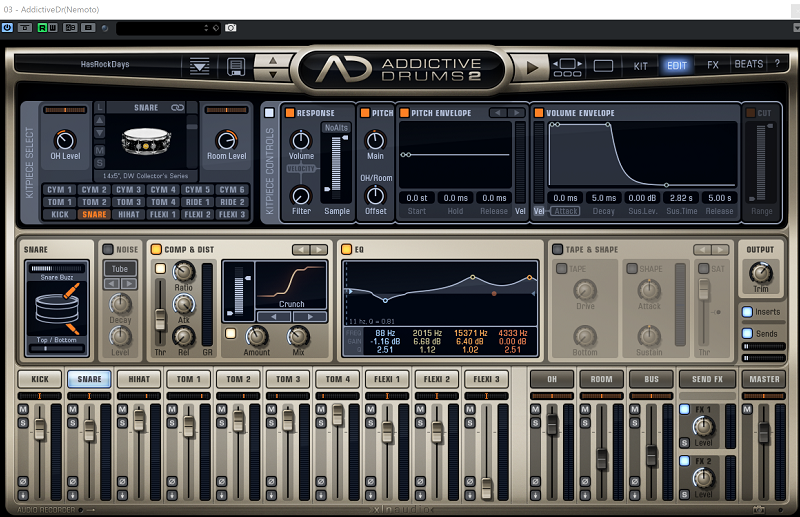Click the FX 1 Level knob
Image resolution: width=800 pixels, height=517 pixels.
tap(703, 427)
